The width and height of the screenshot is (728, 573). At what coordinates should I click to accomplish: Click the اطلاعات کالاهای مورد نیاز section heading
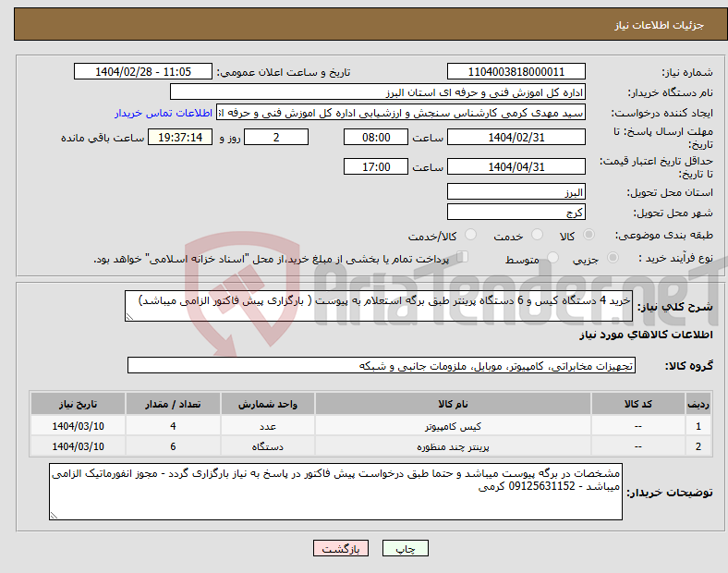(646, 335)
